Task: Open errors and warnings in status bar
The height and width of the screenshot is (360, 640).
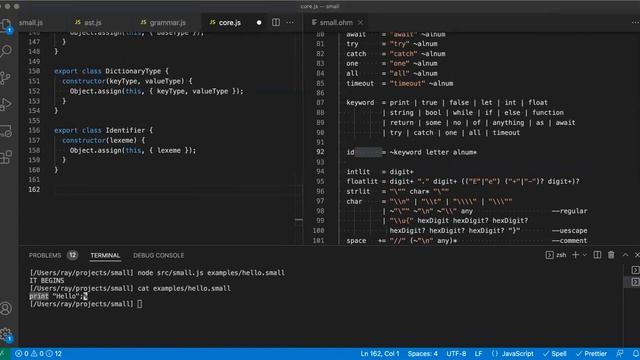Action: coord(38,353)
